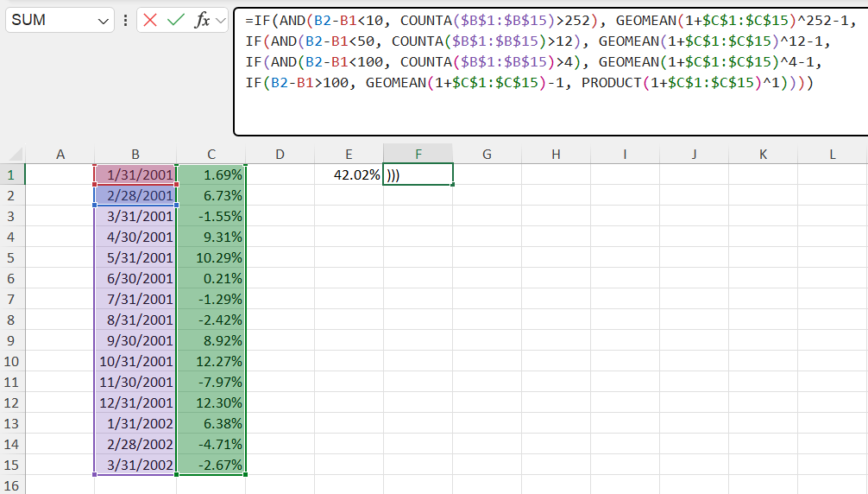
Task: Open the Name Box dropdown arrow
Action: pos(104,20)
